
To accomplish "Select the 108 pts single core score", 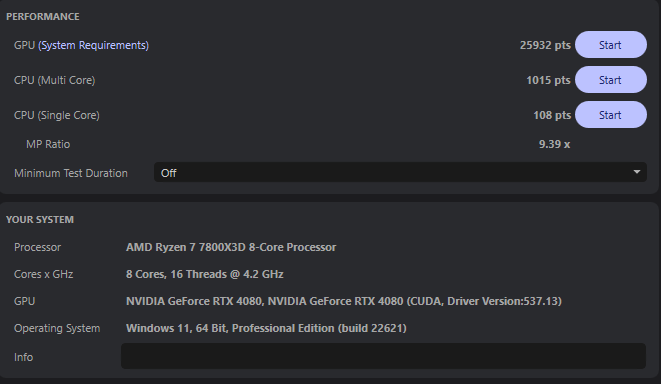I will (x=552, y=115).
